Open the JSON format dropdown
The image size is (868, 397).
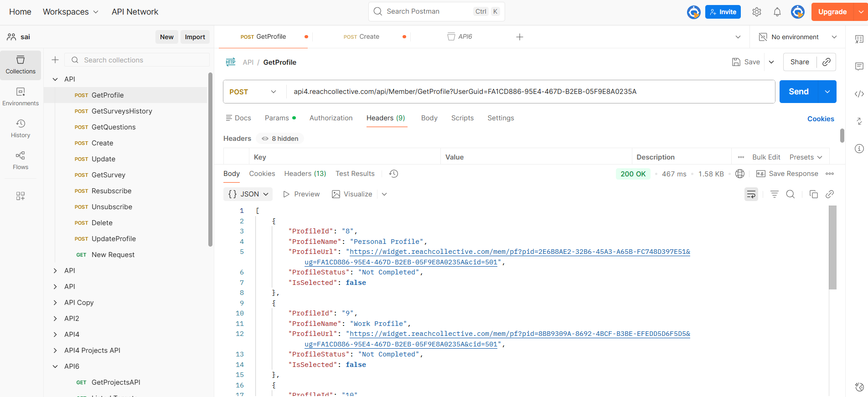point(248,194)
